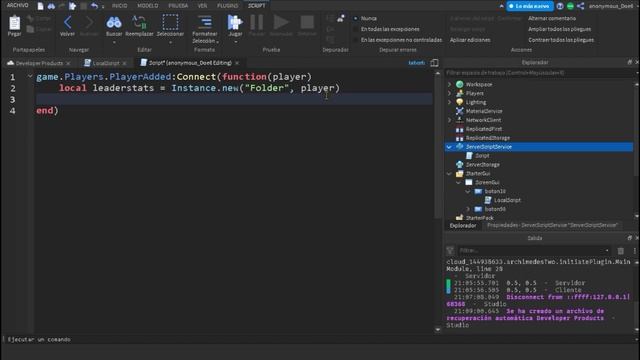Click the help question icon
This screenshot has width=640, height=360.
click(x=560, y=6)
